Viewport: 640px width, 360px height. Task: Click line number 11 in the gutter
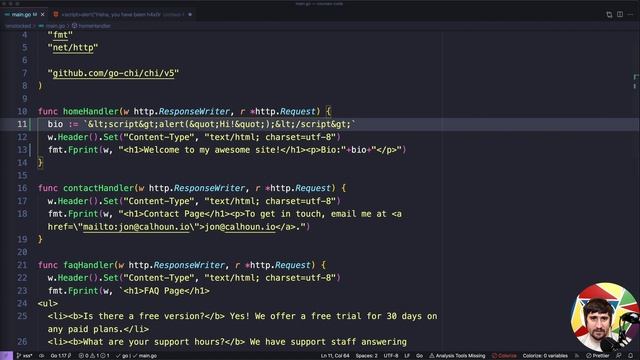pyautogui.click(x=22, y=124)
